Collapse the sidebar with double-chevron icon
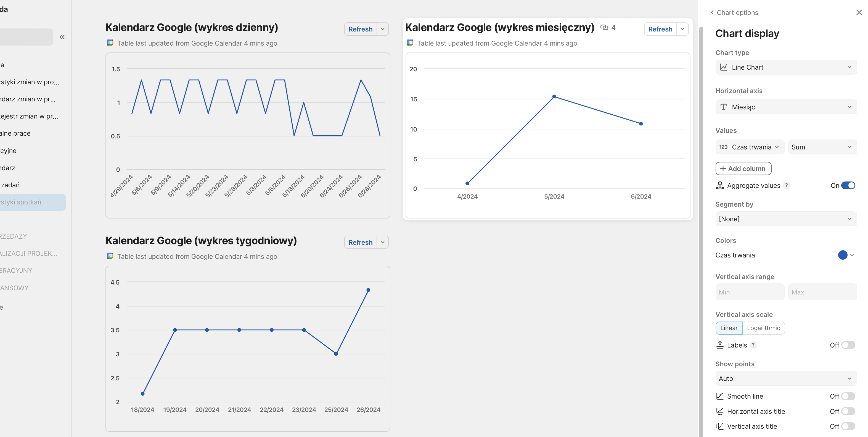The width and height of the screenshot is (868, 437). (62, 37)
